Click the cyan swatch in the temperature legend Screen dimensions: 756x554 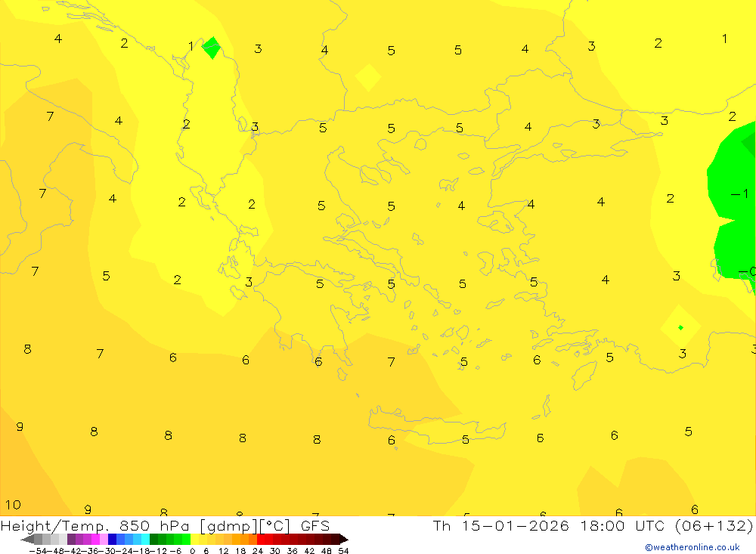coord(145,539)
